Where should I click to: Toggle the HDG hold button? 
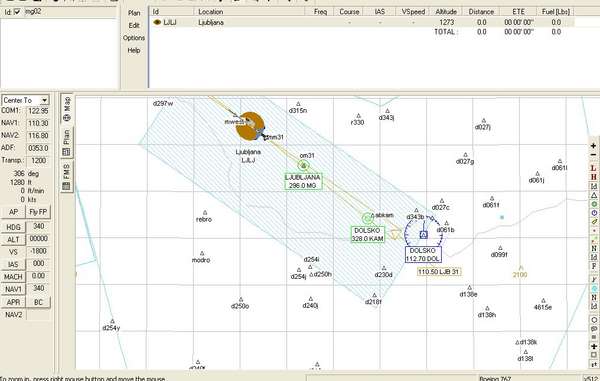pos(13,227)
